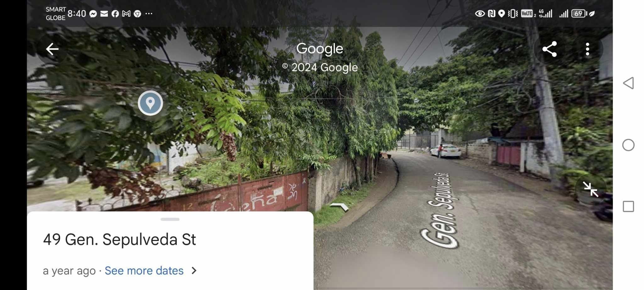Tap the Android home circle button
Image resolution: width=644 pixels, height=290 pixels.
[x=628, y=145]
